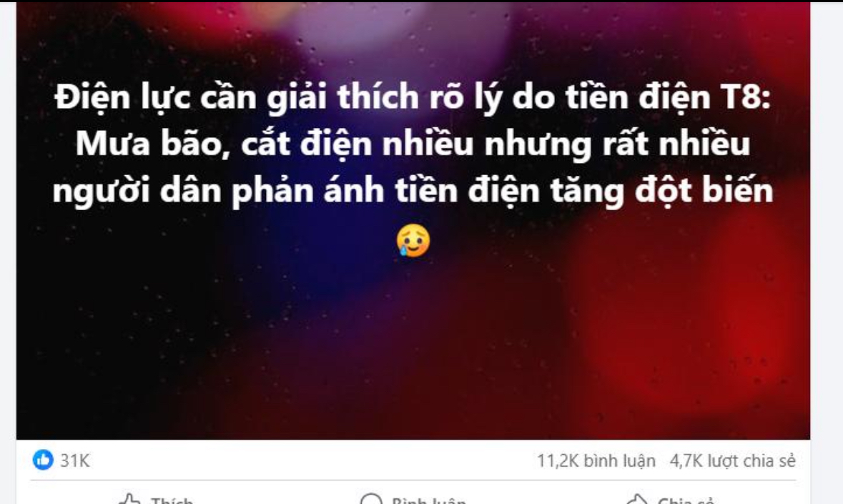Click the line starting with Mưa bão

pyautogui.click(x=413, y=144)
